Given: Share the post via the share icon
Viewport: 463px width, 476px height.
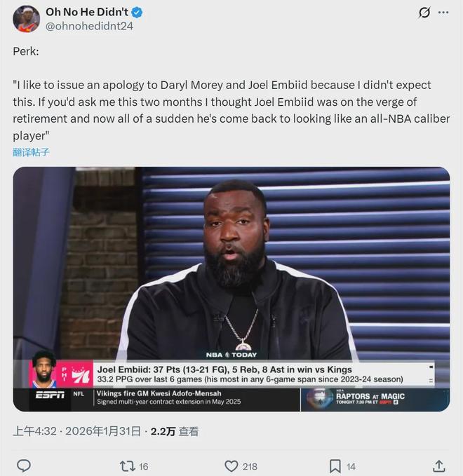Looking at the screenshot, I should [439, 465].
